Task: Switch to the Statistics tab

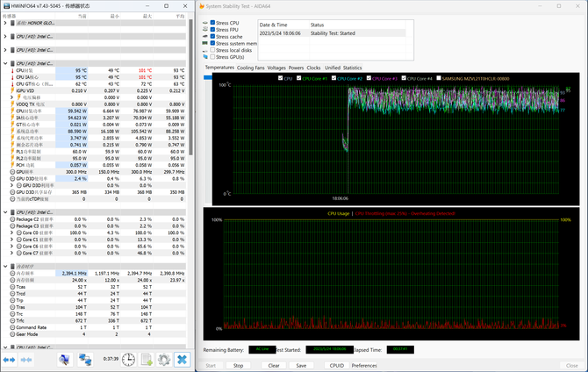Action: tap(352, 68)
